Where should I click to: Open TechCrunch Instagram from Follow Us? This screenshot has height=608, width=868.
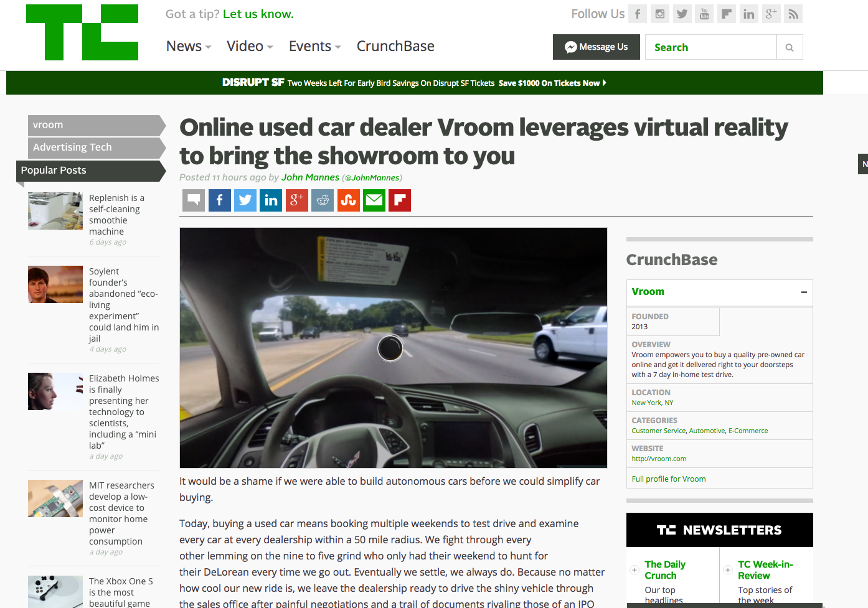[659, 14]
